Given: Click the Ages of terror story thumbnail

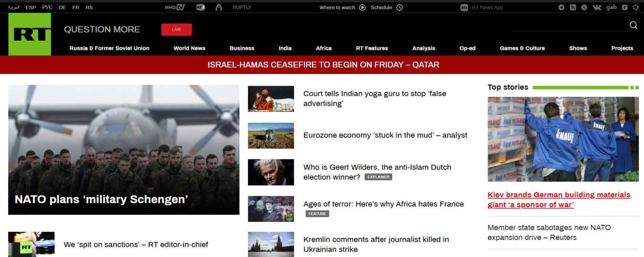Looking at the screenshot, I should (271, 209).
